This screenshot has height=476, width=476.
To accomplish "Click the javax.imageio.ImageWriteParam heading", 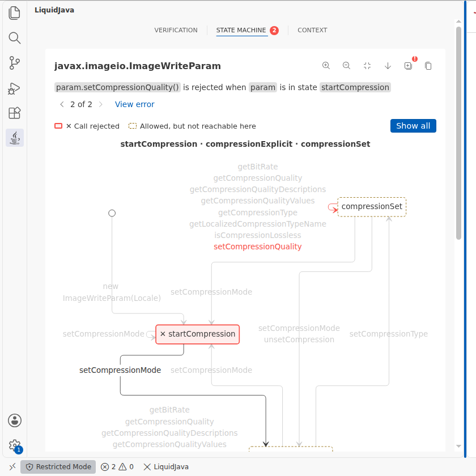I will pos(138,66).
